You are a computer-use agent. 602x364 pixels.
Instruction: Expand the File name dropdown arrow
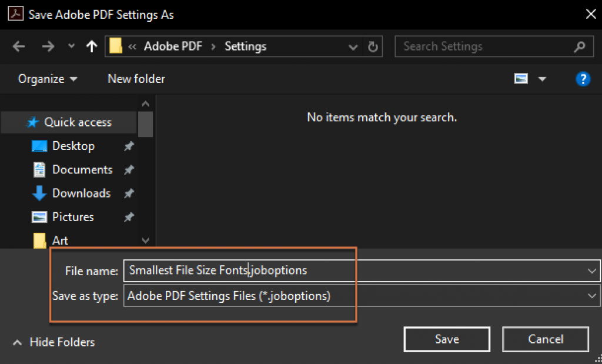tap(591, 271)
